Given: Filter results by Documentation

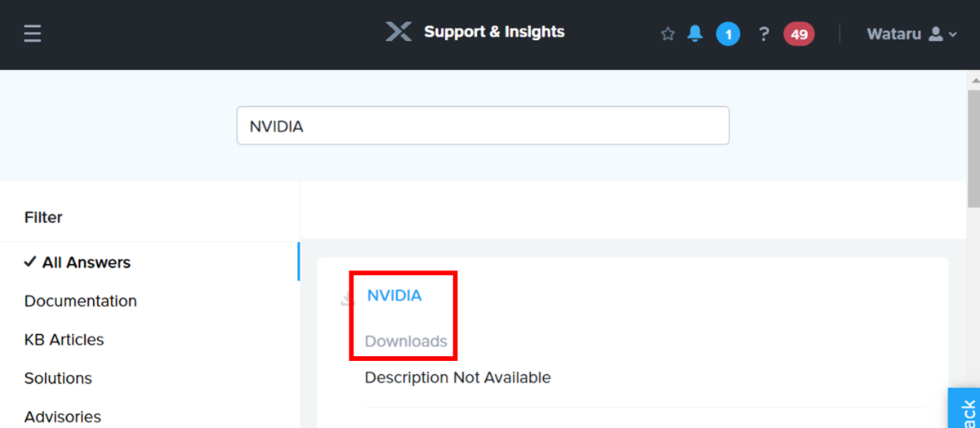Looking at the screenshot, I should [81, 301].
